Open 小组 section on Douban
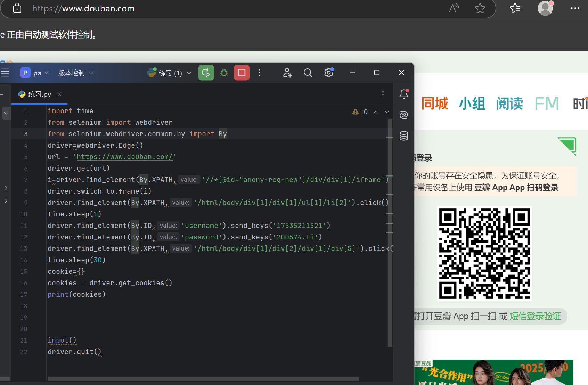 click(x=472, y=104)
